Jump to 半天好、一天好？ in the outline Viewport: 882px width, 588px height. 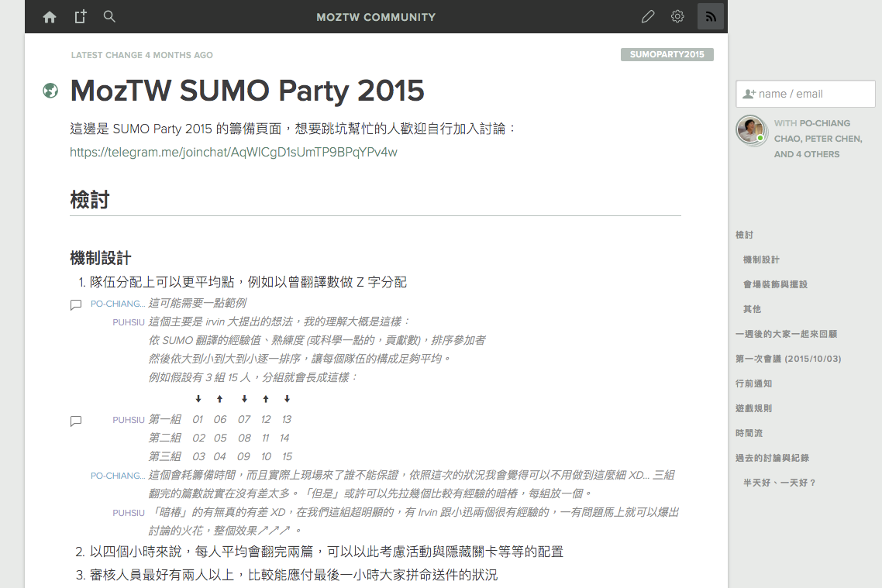click(780, 483)
